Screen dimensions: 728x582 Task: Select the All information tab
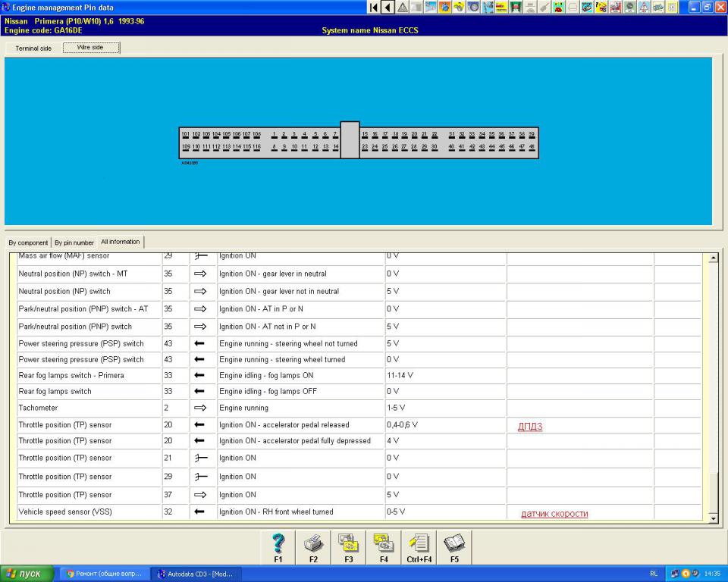click(x=121, y=241)
